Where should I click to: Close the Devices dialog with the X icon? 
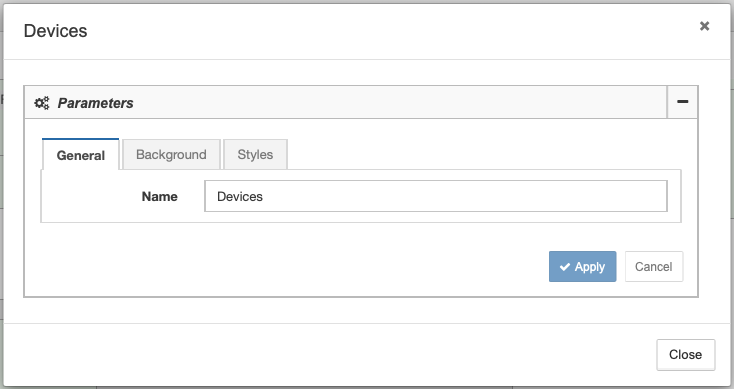tap(704, 26)
